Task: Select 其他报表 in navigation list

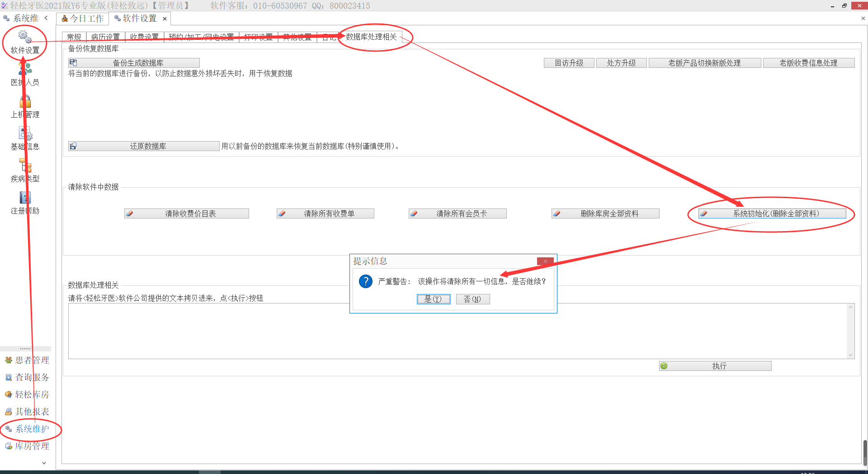Action: tap(27, 412)
